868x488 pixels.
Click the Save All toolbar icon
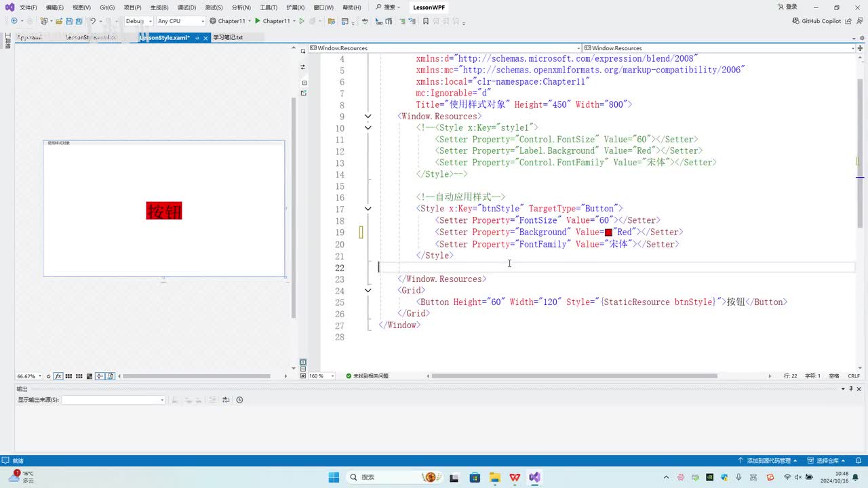79,21
